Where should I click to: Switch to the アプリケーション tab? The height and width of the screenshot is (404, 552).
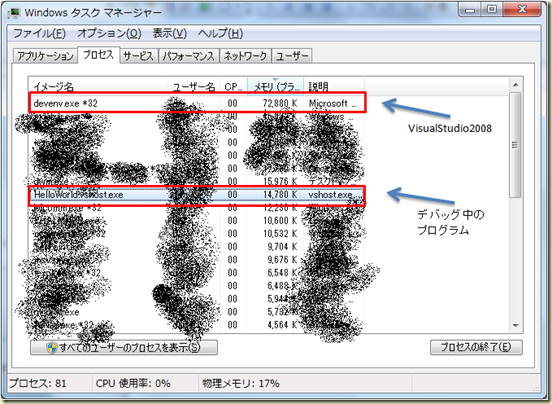point(45,56)
